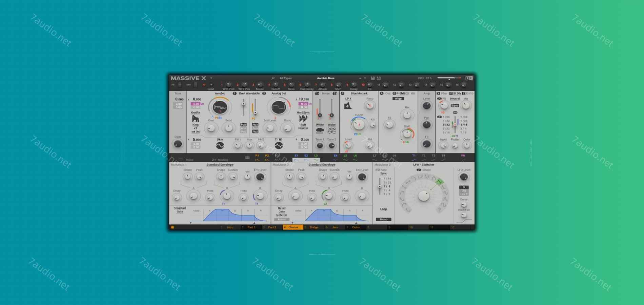Toggle the Sync button in the delay effect
This screenshot has height=305, width=644.
(x=455, y=106)
